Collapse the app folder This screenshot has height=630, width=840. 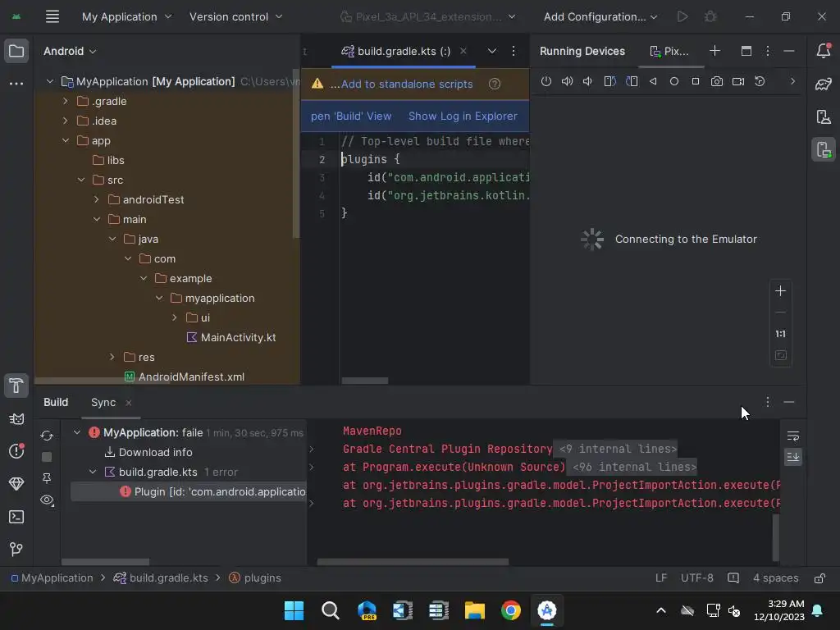(66, 140)
